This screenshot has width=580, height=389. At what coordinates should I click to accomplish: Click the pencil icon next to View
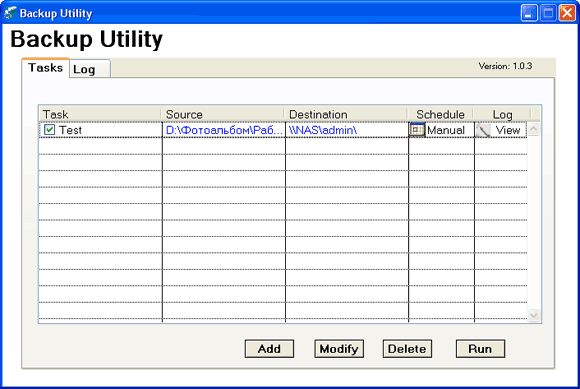pyautogui.click(x=483, y=130)
